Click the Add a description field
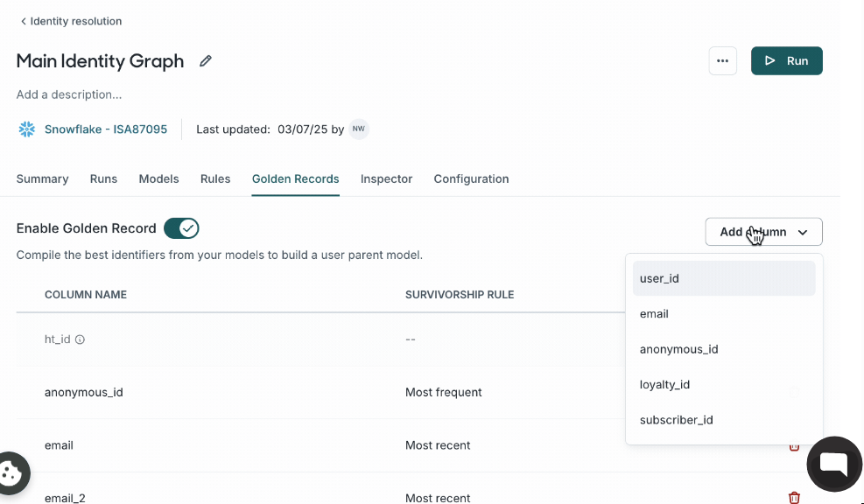The height and width of the screenshot is (504, 864). [x=69, y=94]
